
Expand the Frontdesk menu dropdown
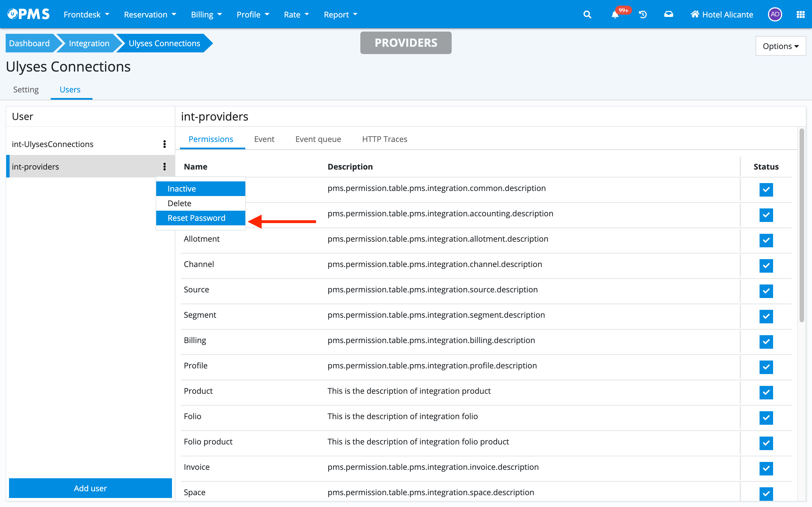(x=86, y=14)
